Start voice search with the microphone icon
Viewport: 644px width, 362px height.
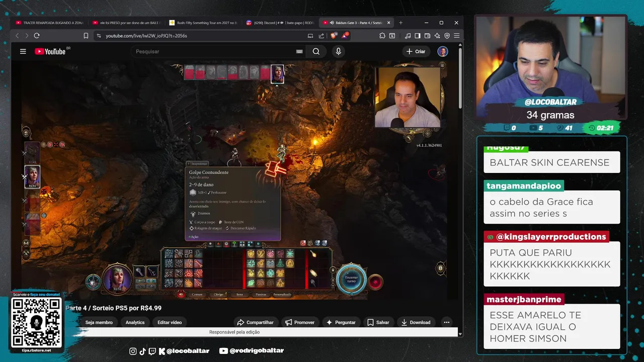coord(338,51)
